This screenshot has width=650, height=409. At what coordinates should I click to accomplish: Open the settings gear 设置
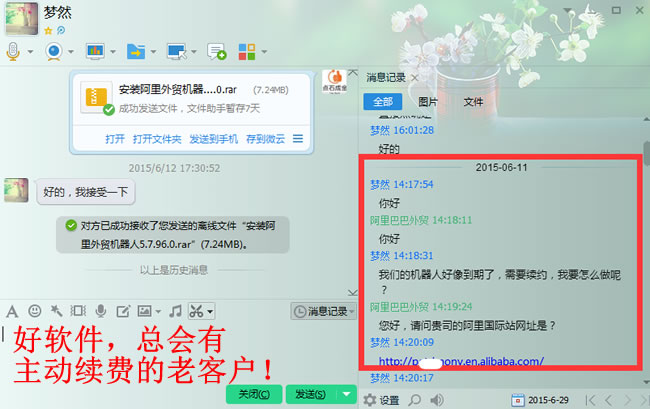click(x=381, y=400)
